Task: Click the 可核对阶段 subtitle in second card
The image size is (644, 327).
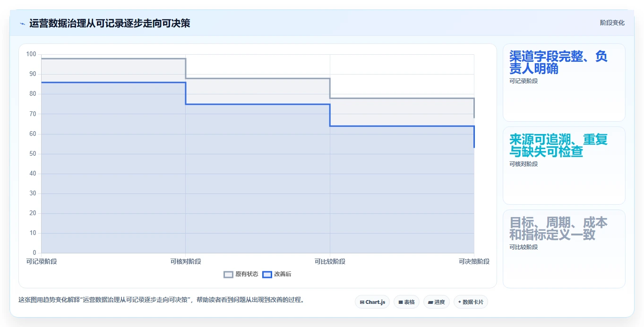Action: [x=524, y=164]
